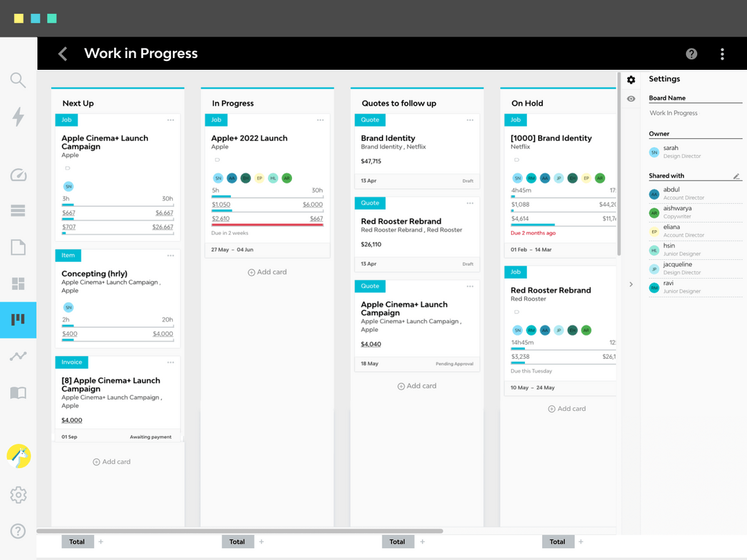Click Add card in the In Progress column
This screenshot has width=747, height=560.
[267, 272]
